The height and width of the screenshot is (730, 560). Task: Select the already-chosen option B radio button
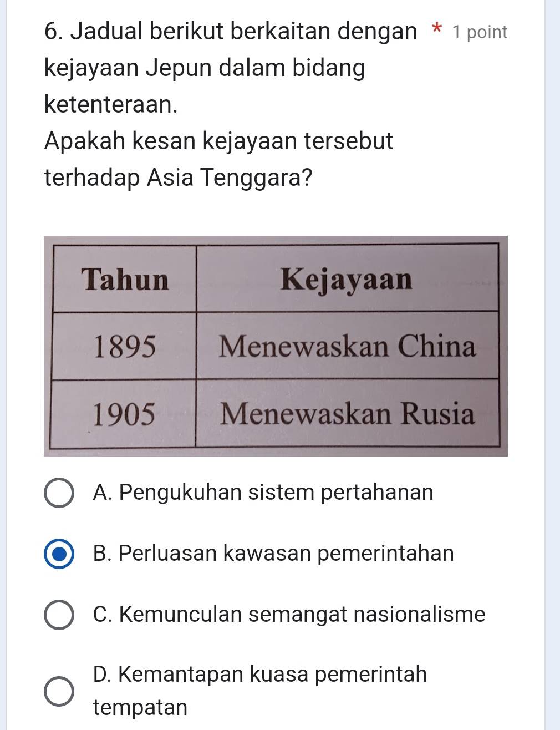click(58, 554)
